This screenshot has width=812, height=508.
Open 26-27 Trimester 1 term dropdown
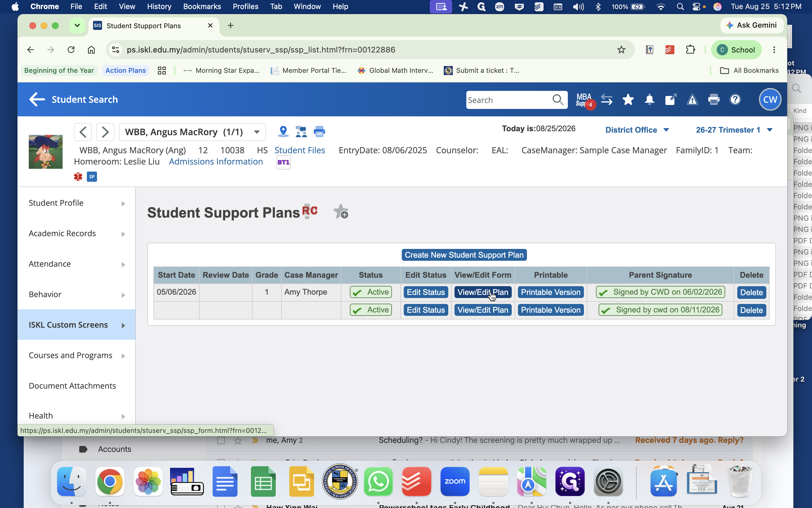tap(734, 130)
